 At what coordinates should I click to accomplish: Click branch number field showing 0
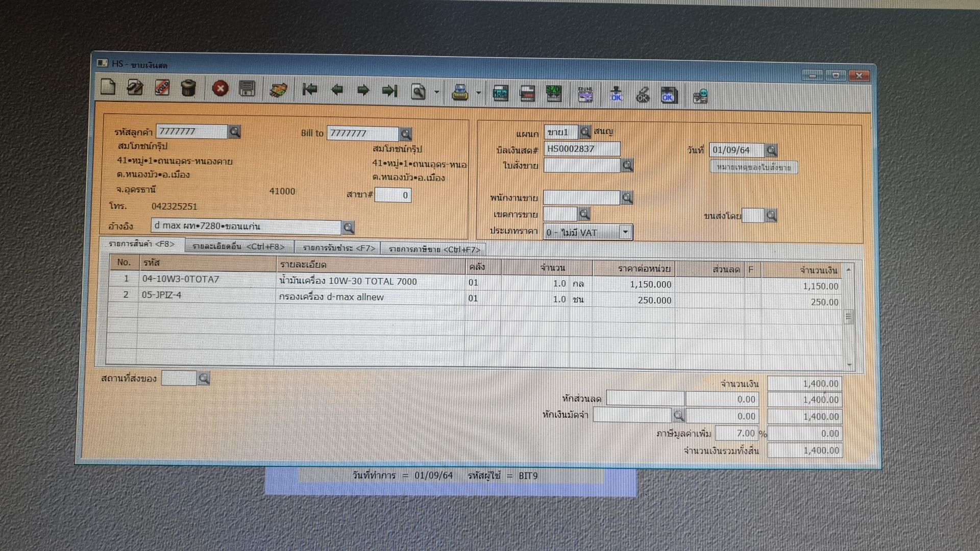(x=393, y=195)
